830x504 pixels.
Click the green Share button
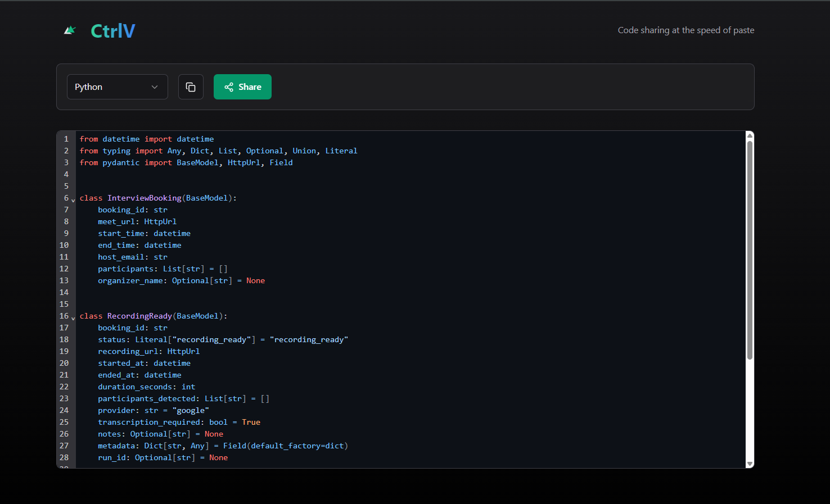242,87
